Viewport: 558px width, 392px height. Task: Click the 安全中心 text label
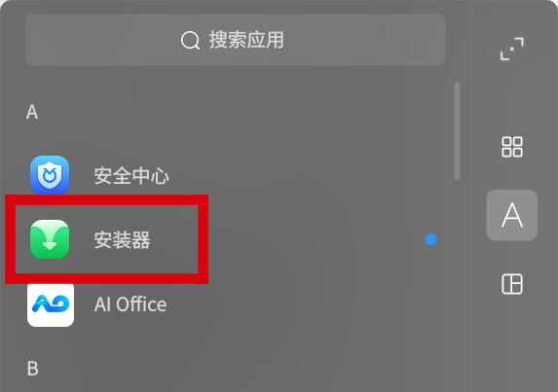(131, 175)
